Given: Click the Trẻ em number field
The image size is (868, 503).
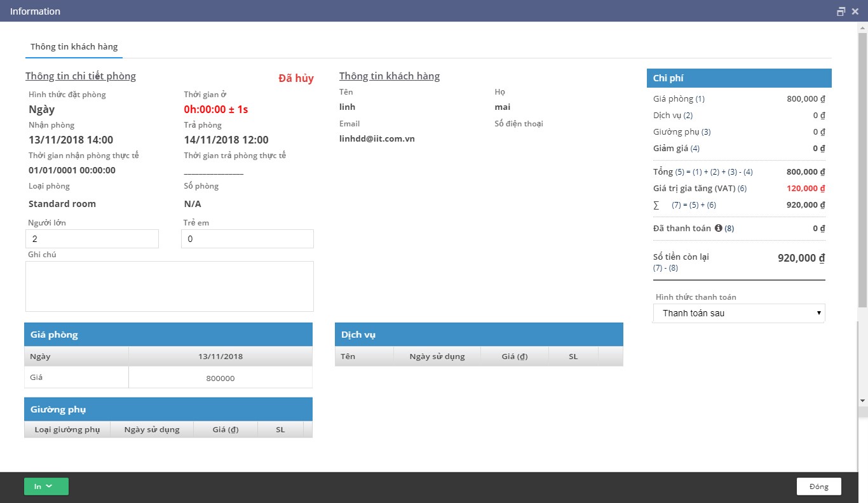Looking at the screenshot, I should click(247, 239).
